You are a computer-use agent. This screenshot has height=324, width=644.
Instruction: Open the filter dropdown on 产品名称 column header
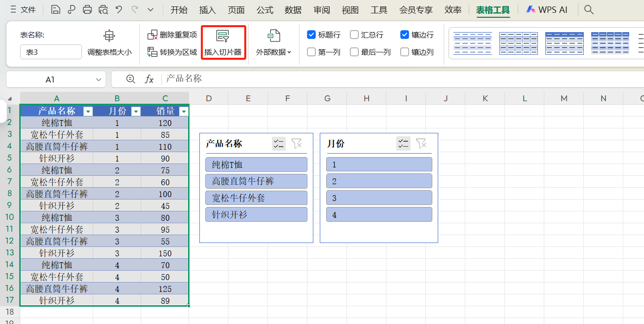88,111
